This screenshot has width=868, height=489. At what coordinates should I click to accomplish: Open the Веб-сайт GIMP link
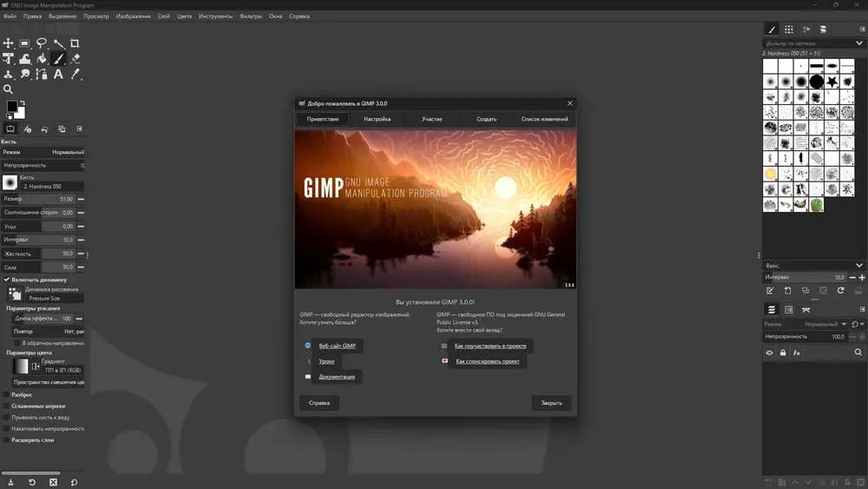coord(337,346)
